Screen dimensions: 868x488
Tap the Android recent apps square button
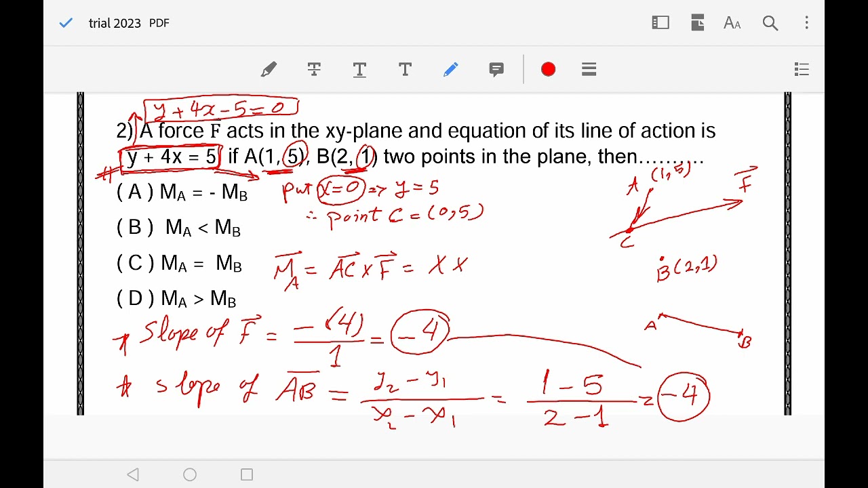247,474
